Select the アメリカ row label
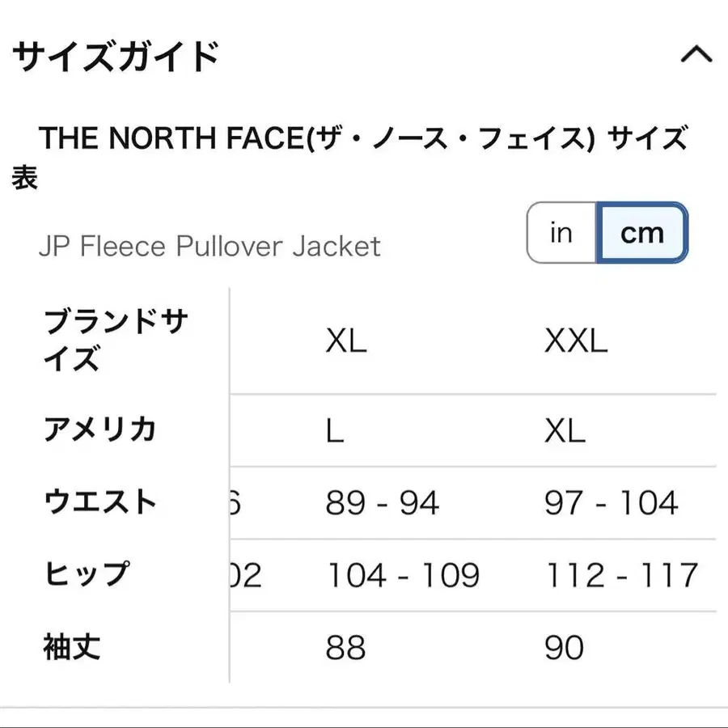Image resolution: width=728 pixels, height=728 pixels. click(99, 430)
